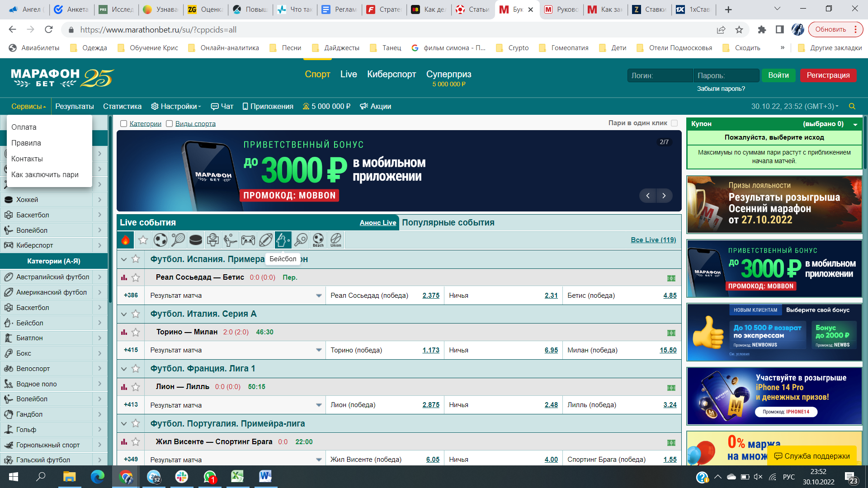
Task: Open live tracker icon for Лион — Лилль
Action: [x=671, y=388]
